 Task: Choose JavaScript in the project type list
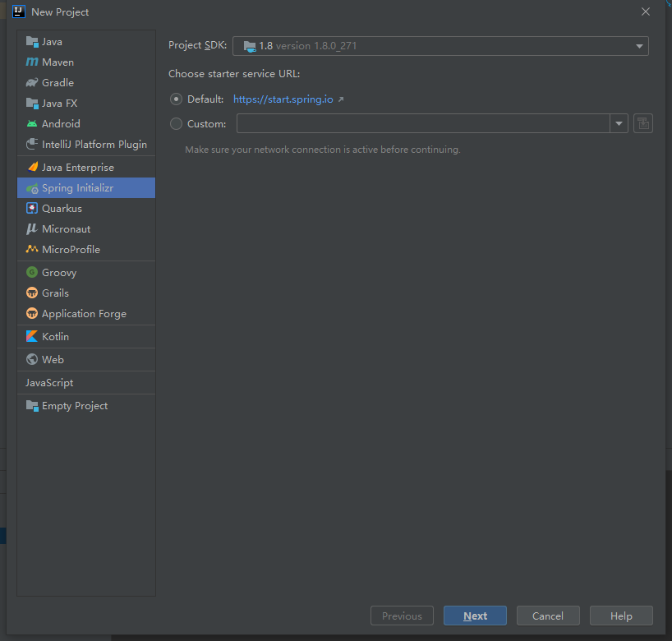point(86,382)
